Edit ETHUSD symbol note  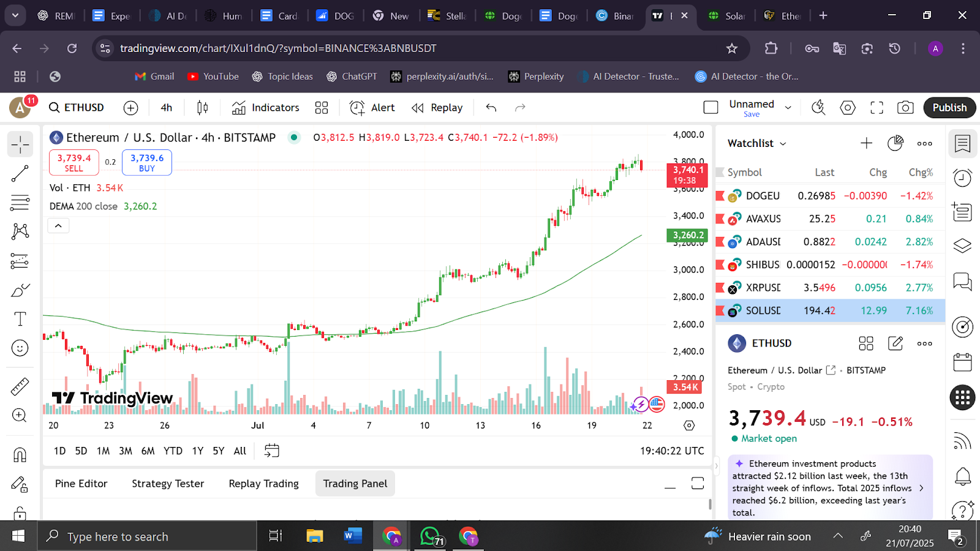[895, 343]
